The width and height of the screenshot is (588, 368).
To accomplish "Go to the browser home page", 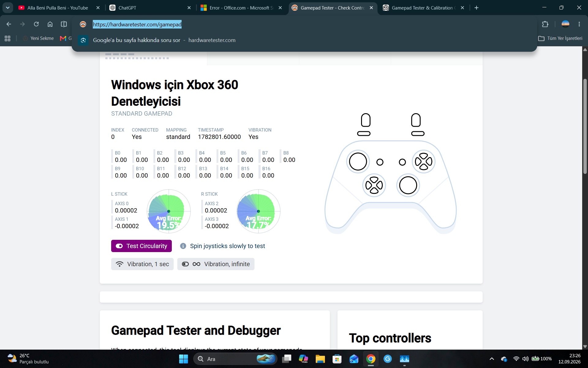I will coord(50,24).
